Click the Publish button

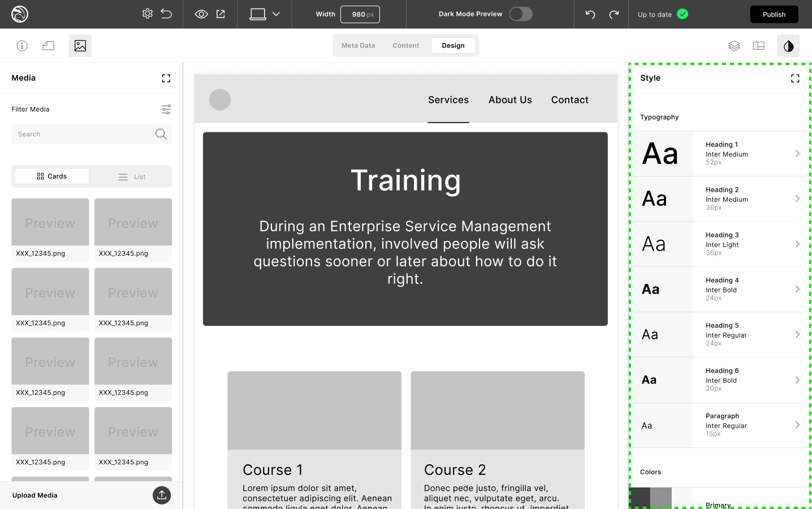774,14
